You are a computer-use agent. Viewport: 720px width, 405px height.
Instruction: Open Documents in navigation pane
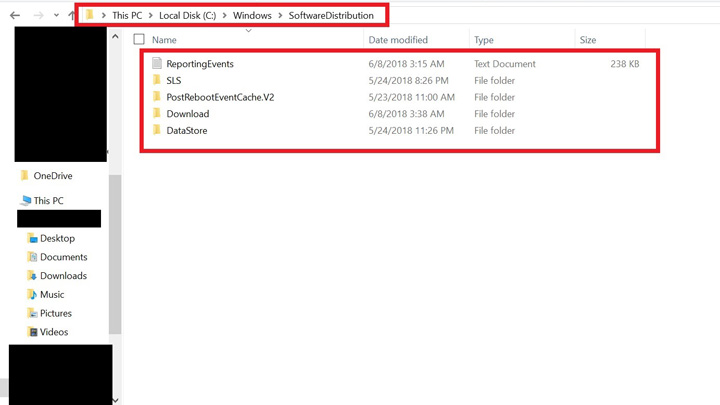63,257
